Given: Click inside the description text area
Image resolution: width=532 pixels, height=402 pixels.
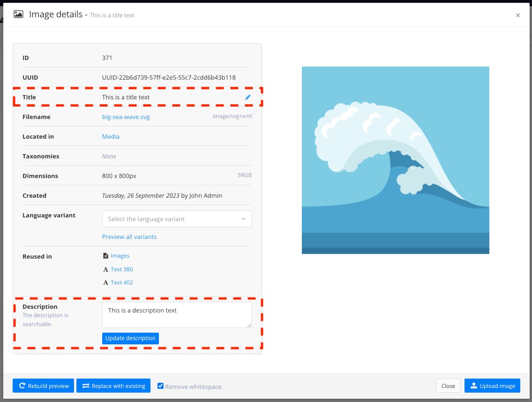Looking at the screenshot, I should (177, 314).
